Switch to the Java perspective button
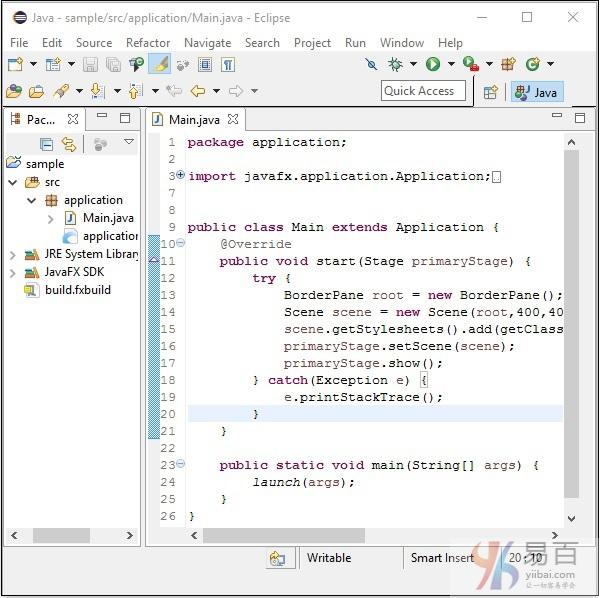Viewport: 600px width, 598px height. (x=536, y=92)
